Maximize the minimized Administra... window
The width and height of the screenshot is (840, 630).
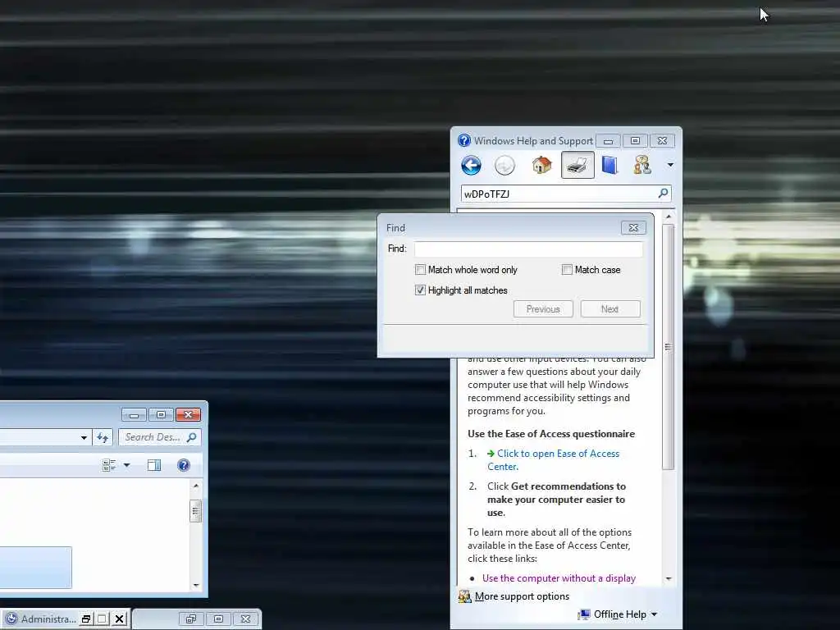tap(103, 619)
